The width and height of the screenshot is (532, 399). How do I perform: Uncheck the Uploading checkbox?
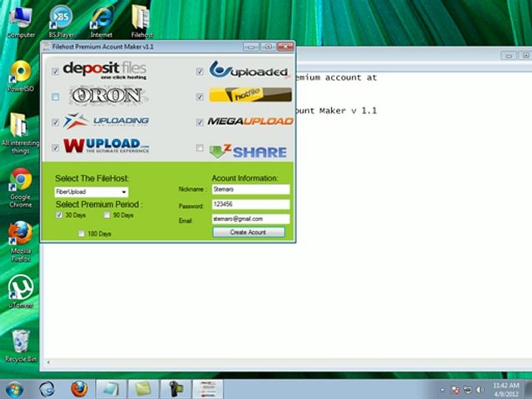click(x=55, y=122)
